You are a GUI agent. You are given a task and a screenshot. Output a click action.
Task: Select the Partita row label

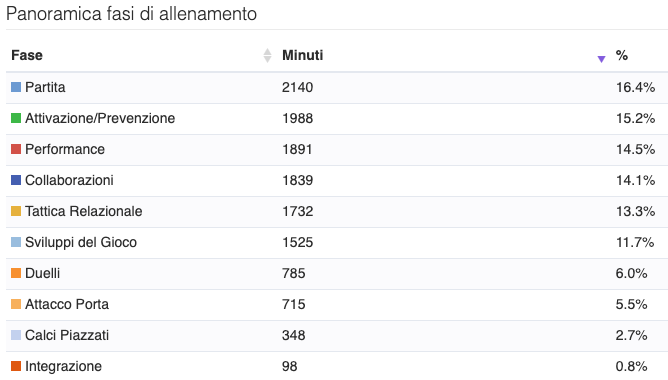45,87
